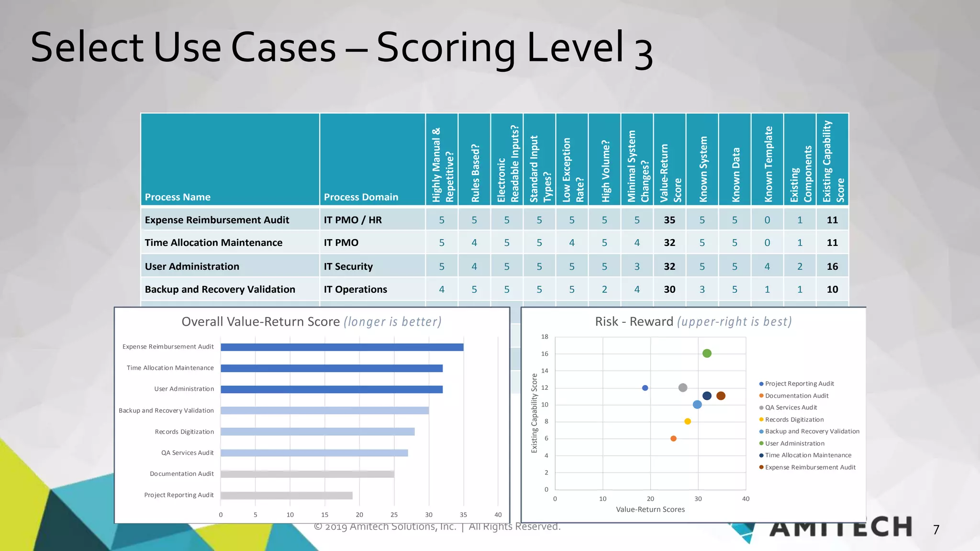Click the brown Expense Reimbursement Audit scatter dot

721,396
